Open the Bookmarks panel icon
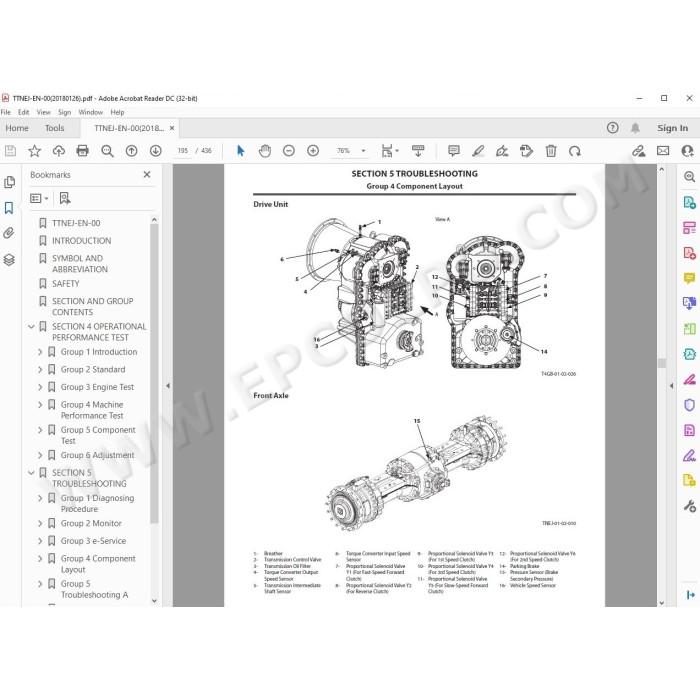Screen dimensions: 700x700 pos(9,208)
